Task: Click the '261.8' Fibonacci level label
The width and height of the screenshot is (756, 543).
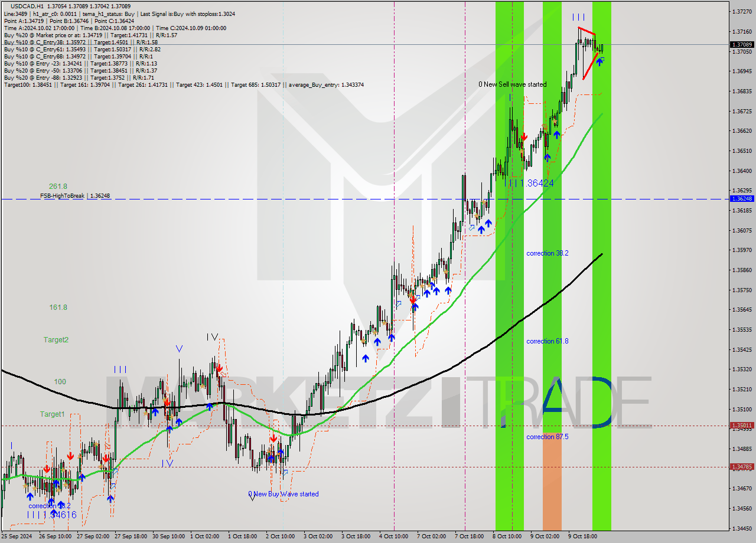Action: click(x=58, y=187)
